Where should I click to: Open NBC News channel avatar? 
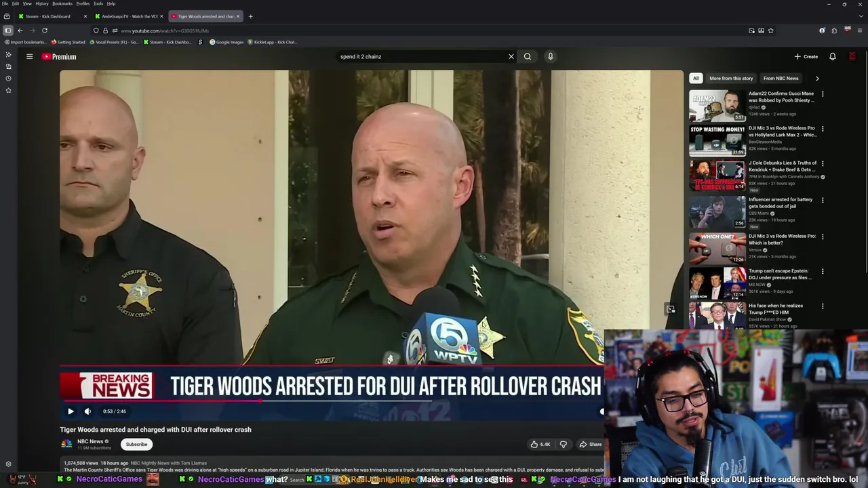(x=66, y=444)
